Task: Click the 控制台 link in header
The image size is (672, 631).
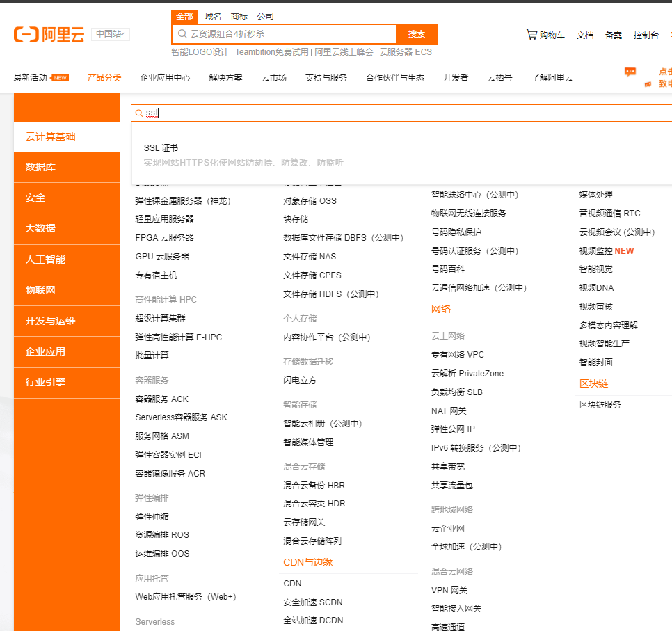Action: (x=646, y=35)
